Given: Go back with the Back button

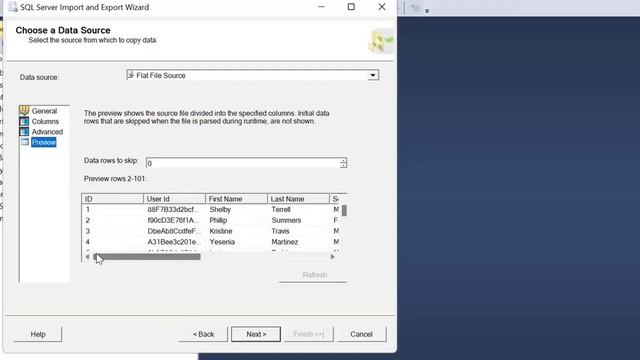Looking at the screenshot, I should [203, 334].
